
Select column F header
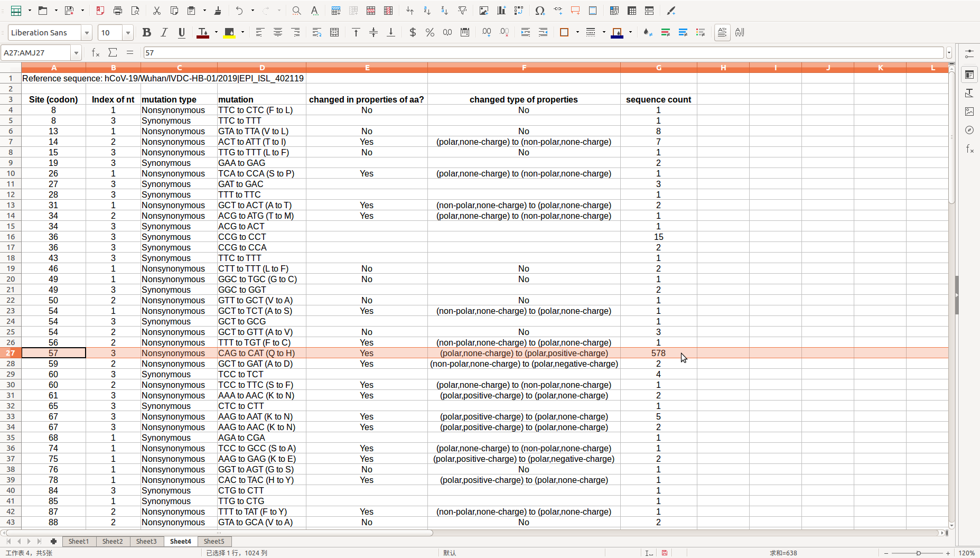[524, 67]
